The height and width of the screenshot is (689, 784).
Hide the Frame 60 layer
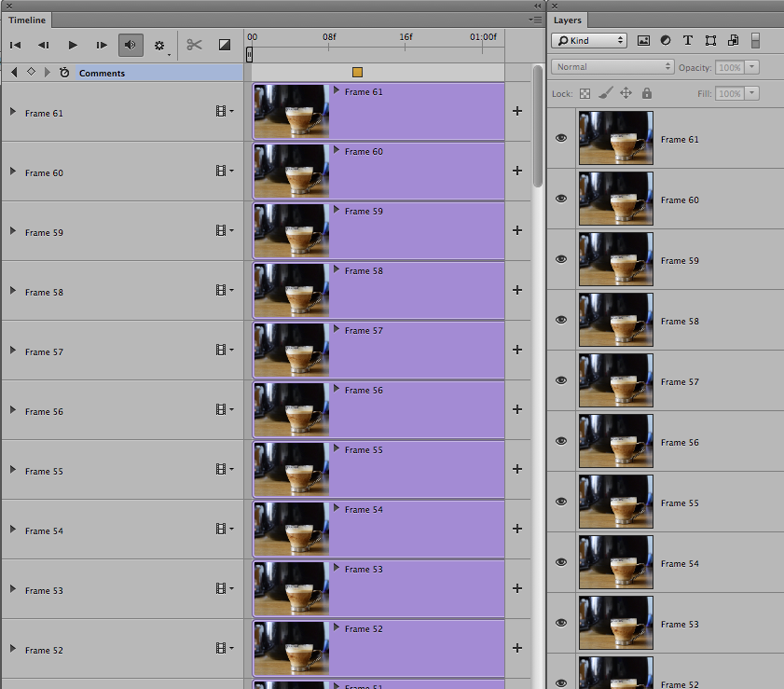[x=561, y=199]
